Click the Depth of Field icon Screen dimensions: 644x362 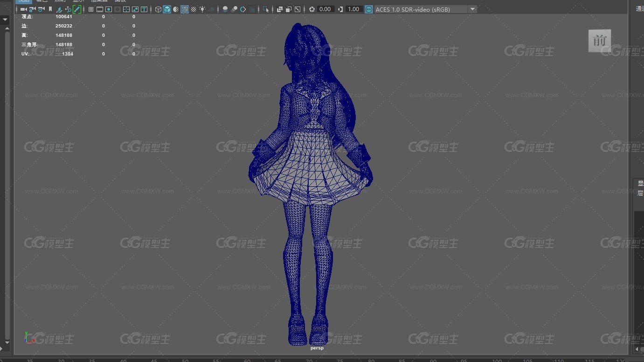point(252,9)
